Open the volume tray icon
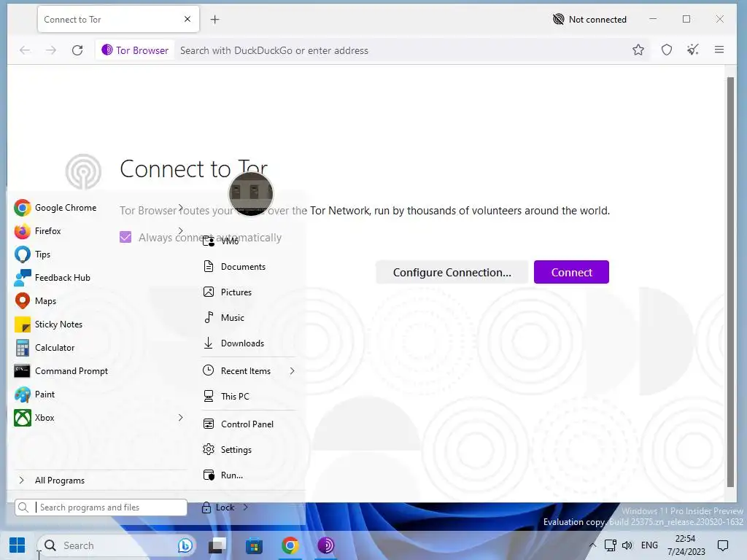 pos(627,545)
